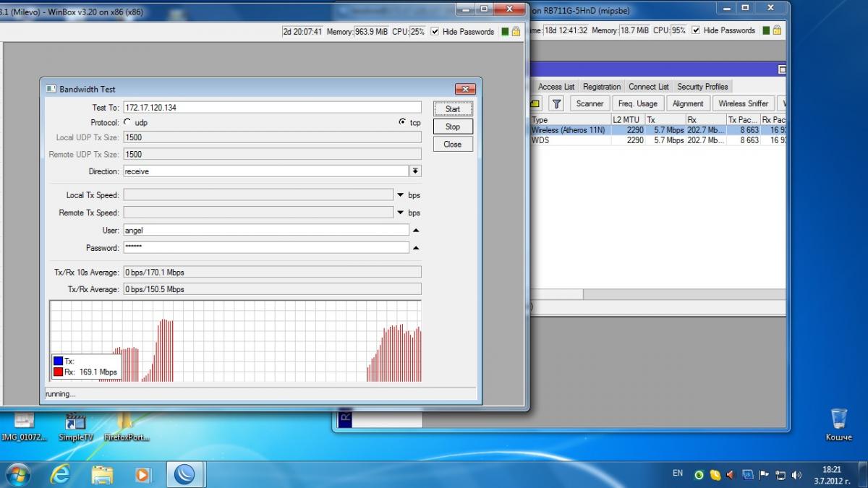Open Windows Media Player from taskbar
This screenshot has height=488, width=868.
[x=143, y=474]
